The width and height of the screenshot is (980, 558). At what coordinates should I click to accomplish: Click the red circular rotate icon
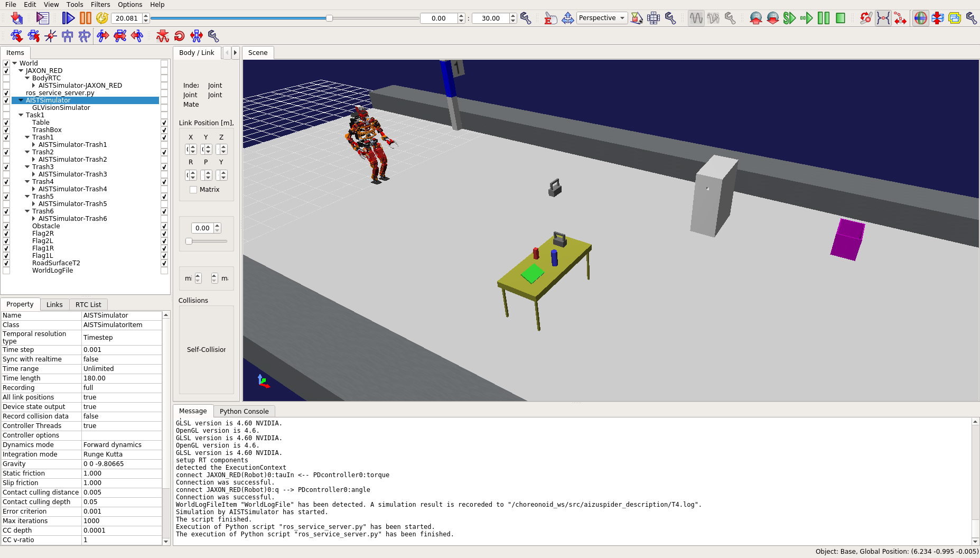[x=180, y=36]
